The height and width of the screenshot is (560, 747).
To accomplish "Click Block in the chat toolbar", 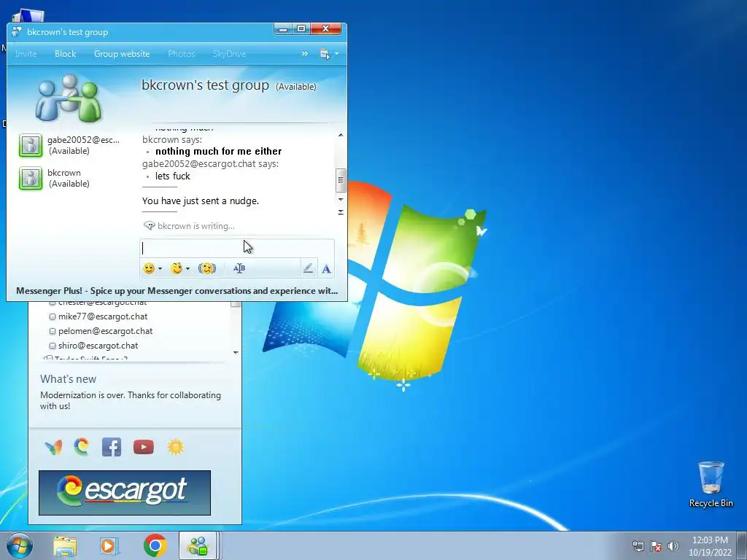I will coord(65,54).
